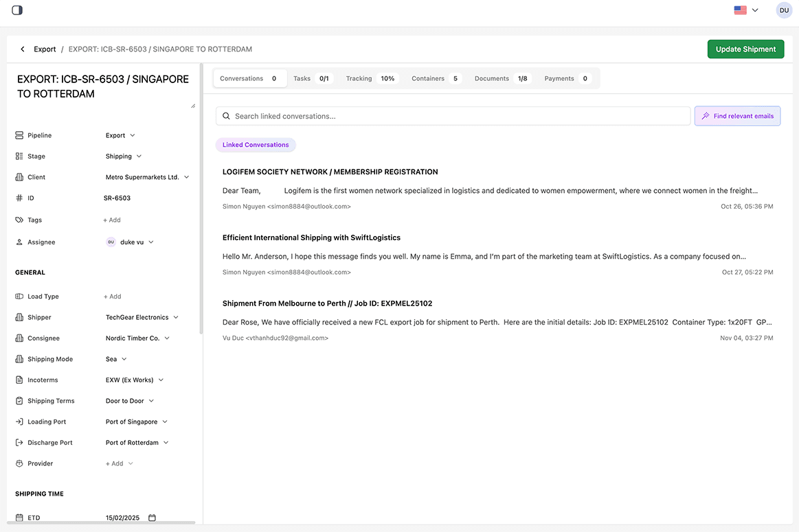Screen dimensions: 799x532
Task: Open the Stage Shipping dropdown
Action: 123,157
